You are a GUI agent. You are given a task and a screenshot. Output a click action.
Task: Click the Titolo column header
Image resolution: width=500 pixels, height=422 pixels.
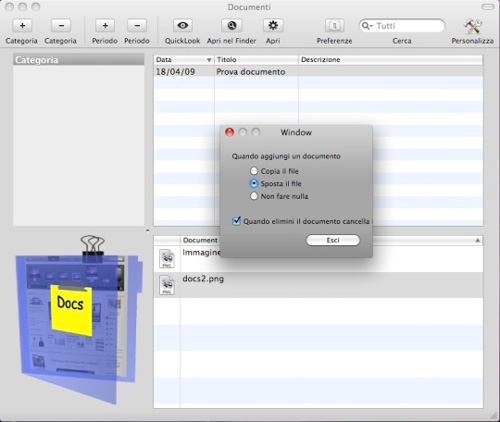tap(256, 60)
